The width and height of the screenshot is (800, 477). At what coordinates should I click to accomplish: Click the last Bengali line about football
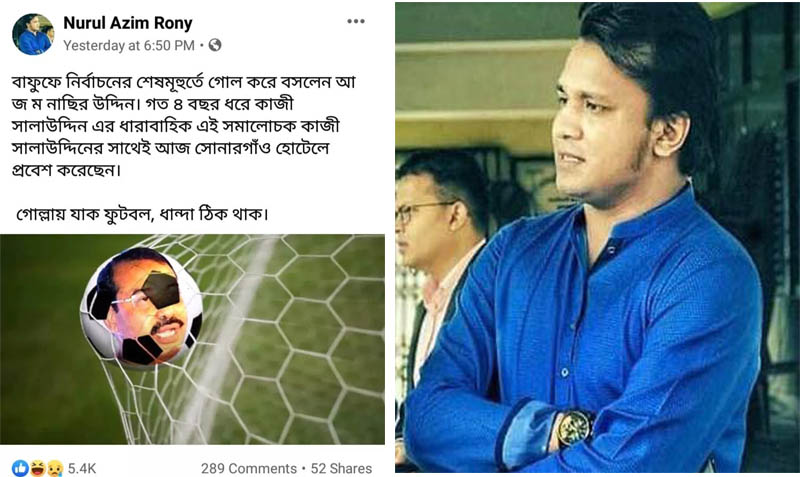[142, 214]
